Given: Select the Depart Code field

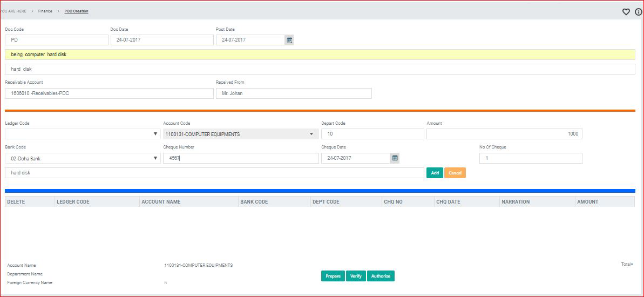Looking at the screenshot, I should [372, 134].
